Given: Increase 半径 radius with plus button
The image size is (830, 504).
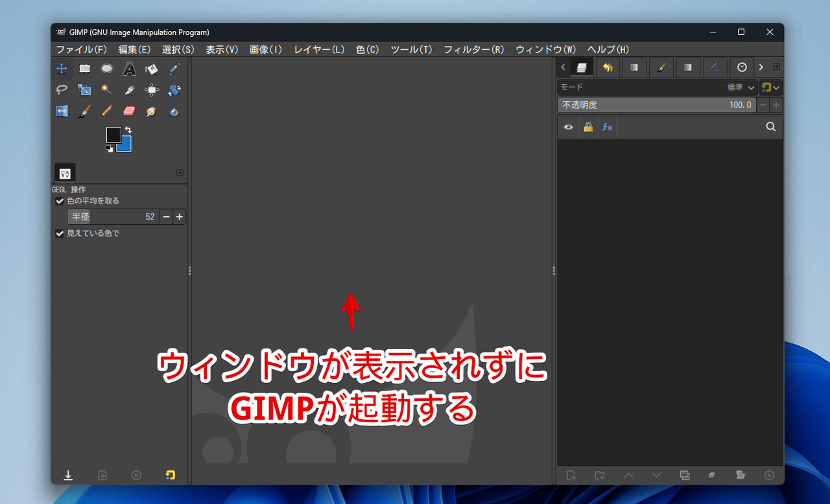Looking at the screenshot, I should (180, 216).
